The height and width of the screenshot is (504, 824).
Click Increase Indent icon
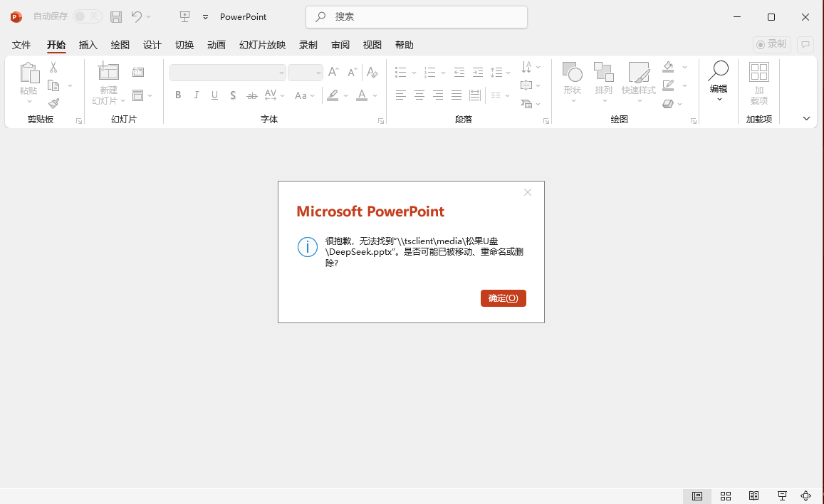478,72
